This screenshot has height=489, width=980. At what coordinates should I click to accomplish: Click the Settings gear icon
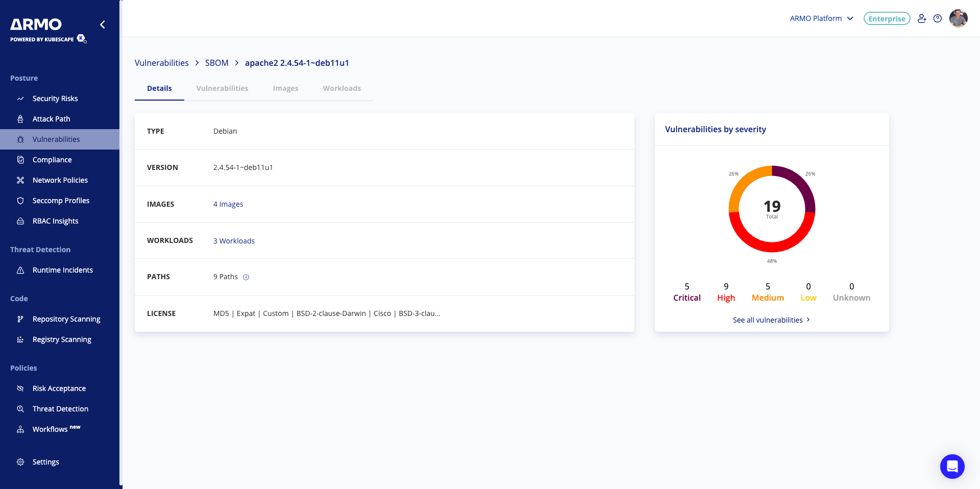coord(20,462)
